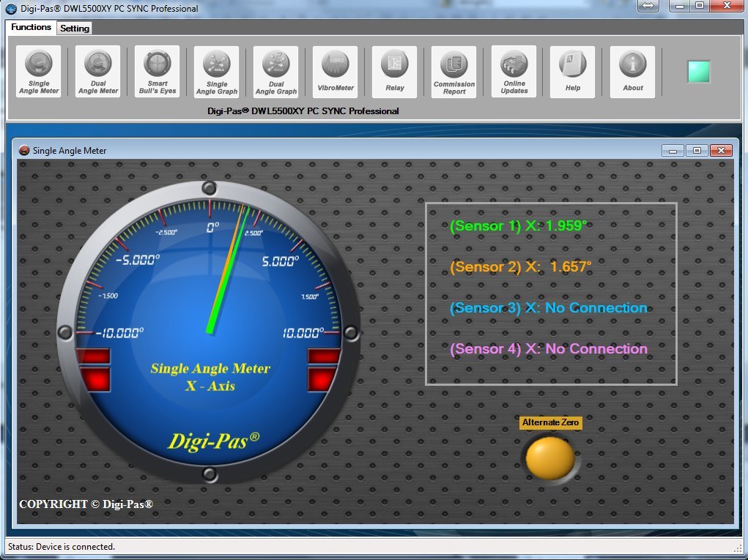Switch to the Setting tab
The height and width of the screenshot is (560, 748).
(x=74, y=29)
